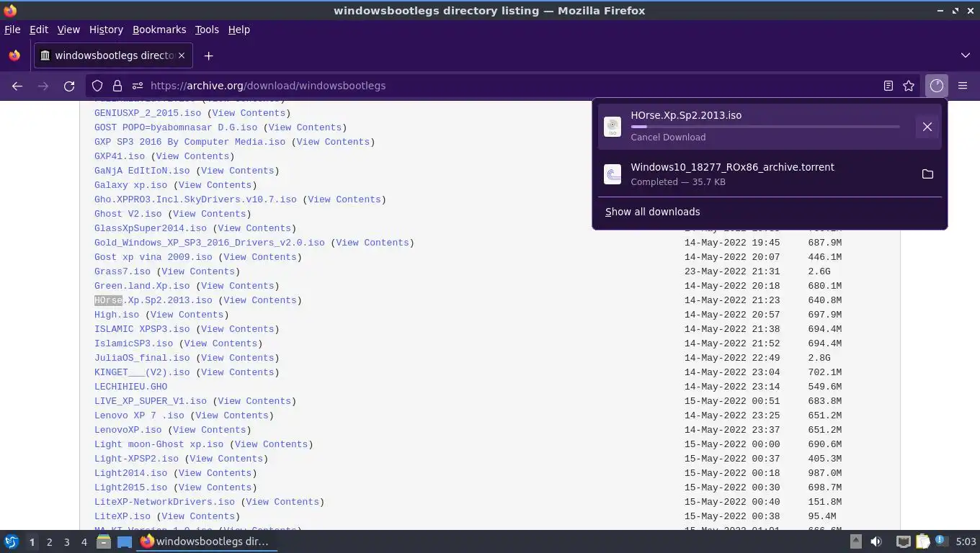Close the windowsbootlegs directory tab
This screenshot has width=980, height=553.
coord(182,55)
